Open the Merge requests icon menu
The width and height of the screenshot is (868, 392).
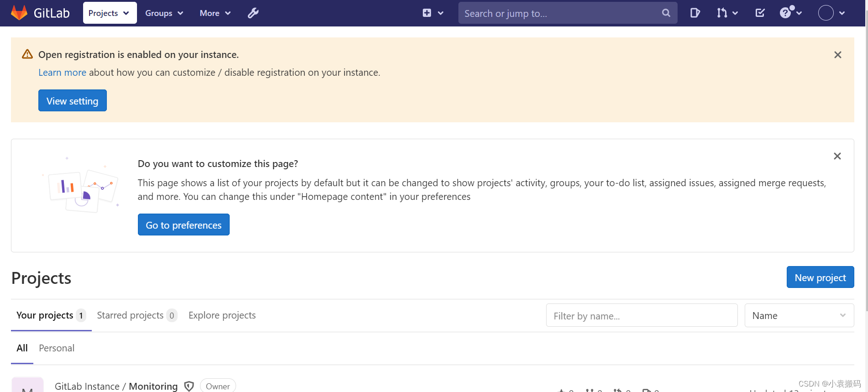coord(727,13)
